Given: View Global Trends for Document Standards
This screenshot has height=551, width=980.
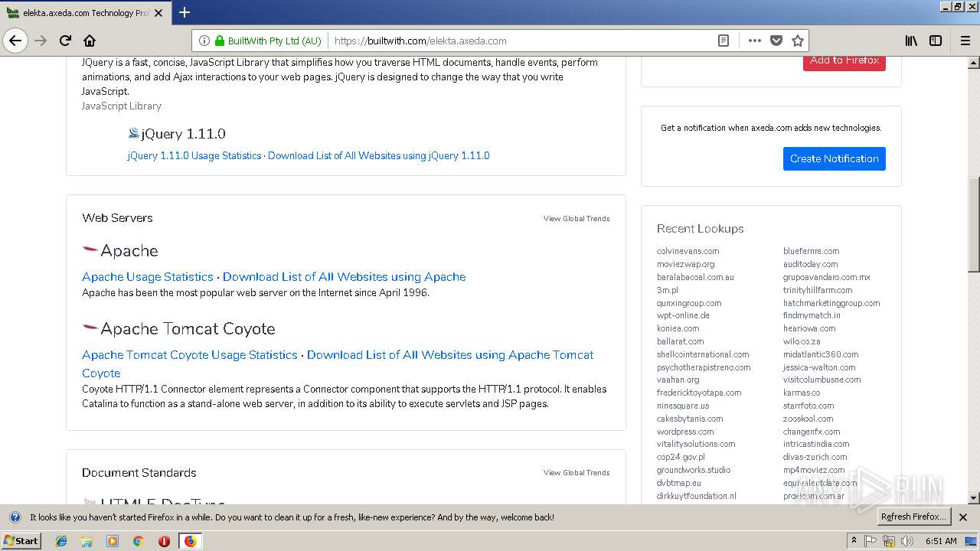Looking at the screenshot, I should click(577, 473).
